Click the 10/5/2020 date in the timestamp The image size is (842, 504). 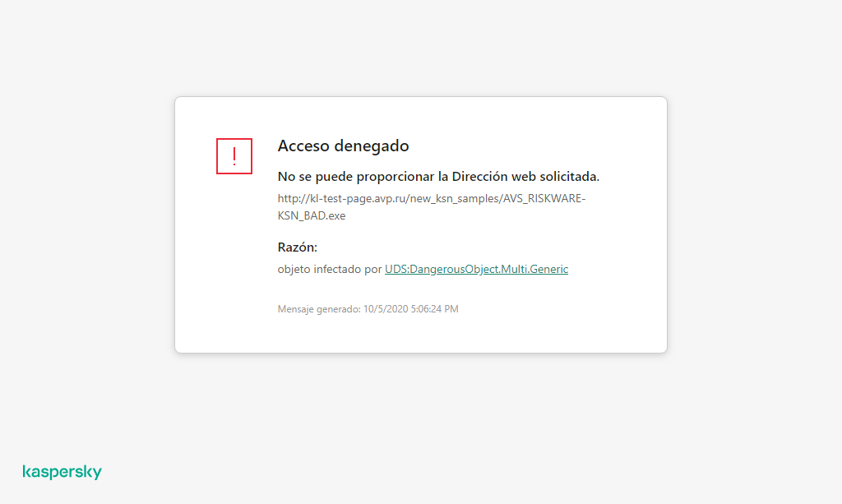[x=386, y=309]
